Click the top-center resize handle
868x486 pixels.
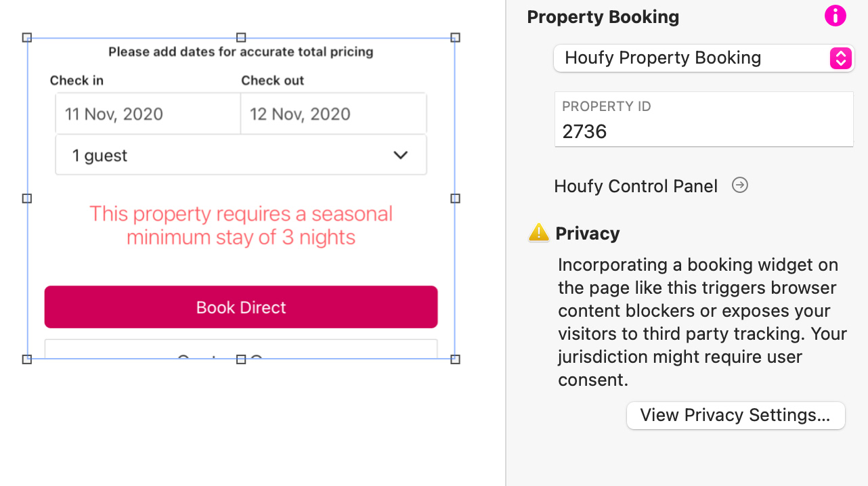click(x=241, y=38)
